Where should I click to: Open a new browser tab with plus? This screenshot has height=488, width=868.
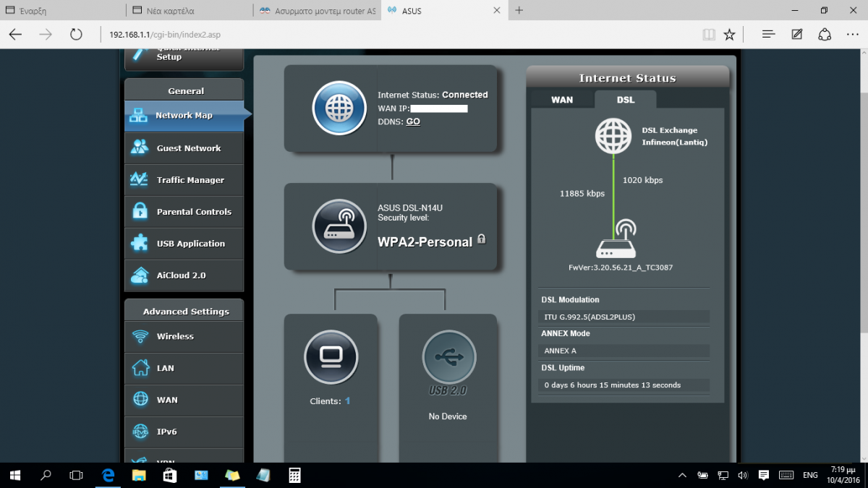point(519,11)
